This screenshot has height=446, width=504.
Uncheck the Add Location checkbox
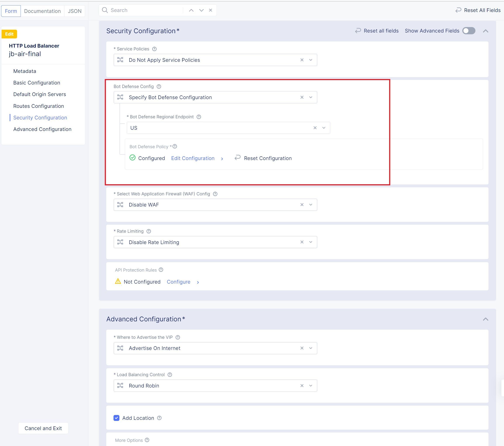pyautogui.click(x=116, y=418)
